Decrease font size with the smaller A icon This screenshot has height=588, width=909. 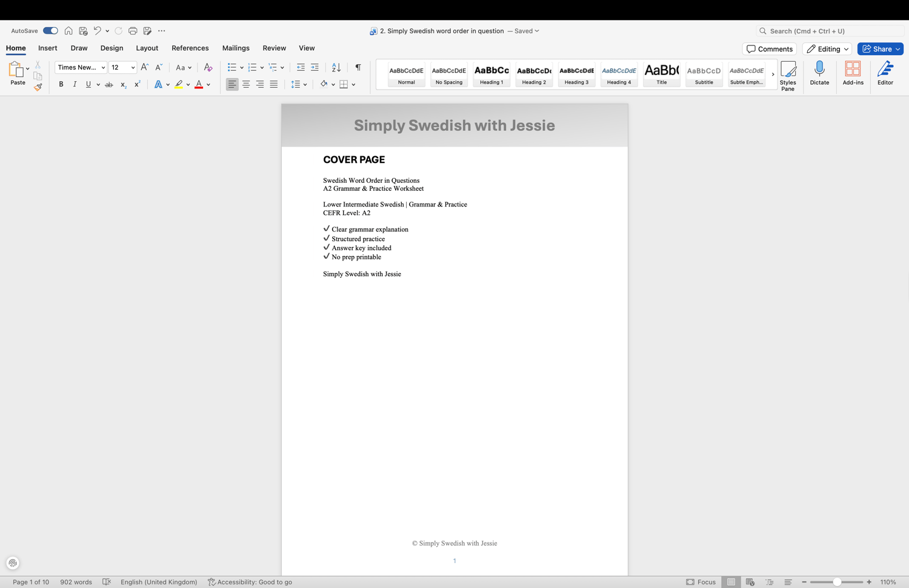coord(158,67)
